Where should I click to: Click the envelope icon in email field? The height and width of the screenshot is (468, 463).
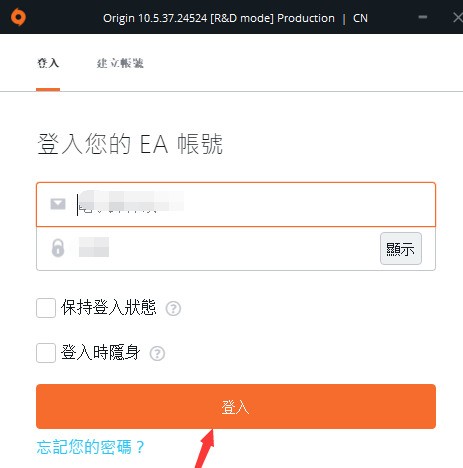[x=58, y=204]
